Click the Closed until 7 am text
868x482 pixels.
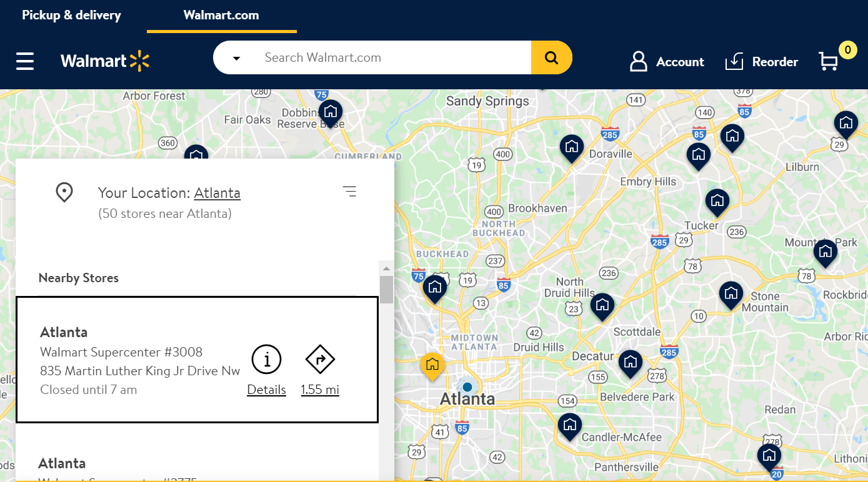89,390
